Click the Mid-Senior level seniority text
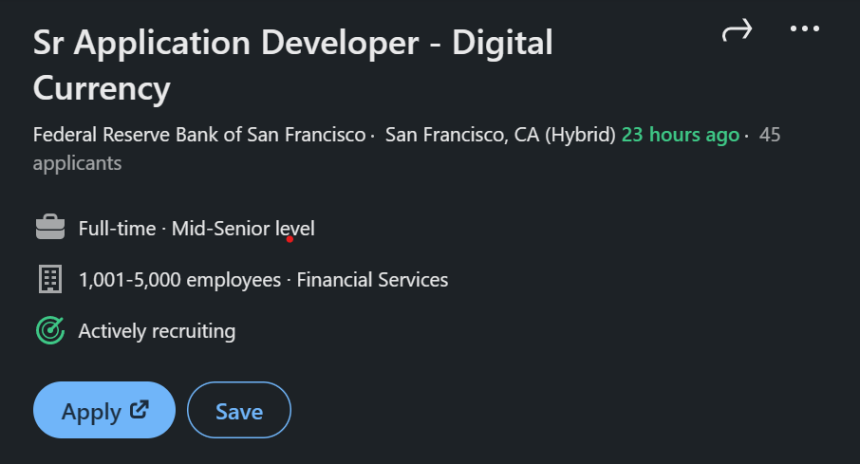The width and height of the screenshot is (860, 464). (x=243, y=229)
